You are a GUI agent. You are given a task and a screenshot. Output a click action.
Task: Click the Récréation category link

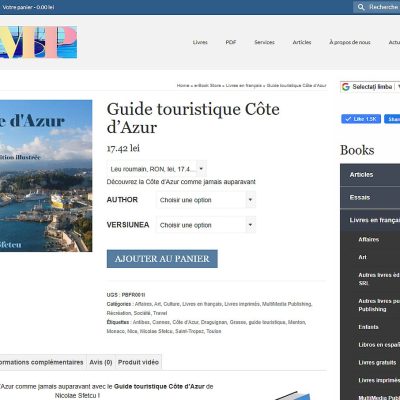(119, 313)
